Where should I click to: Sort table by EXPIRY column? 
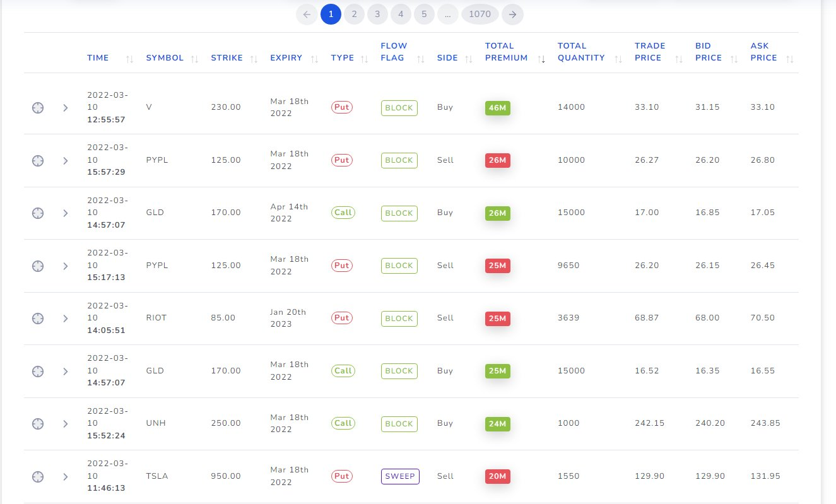point(314,59)
